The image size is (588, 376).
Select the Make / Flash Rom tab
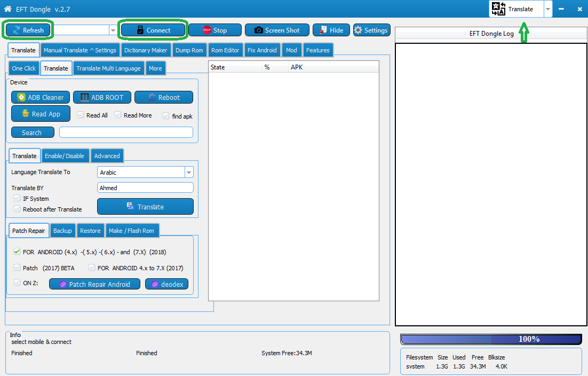pyautogui.click(x=132, y=230)
